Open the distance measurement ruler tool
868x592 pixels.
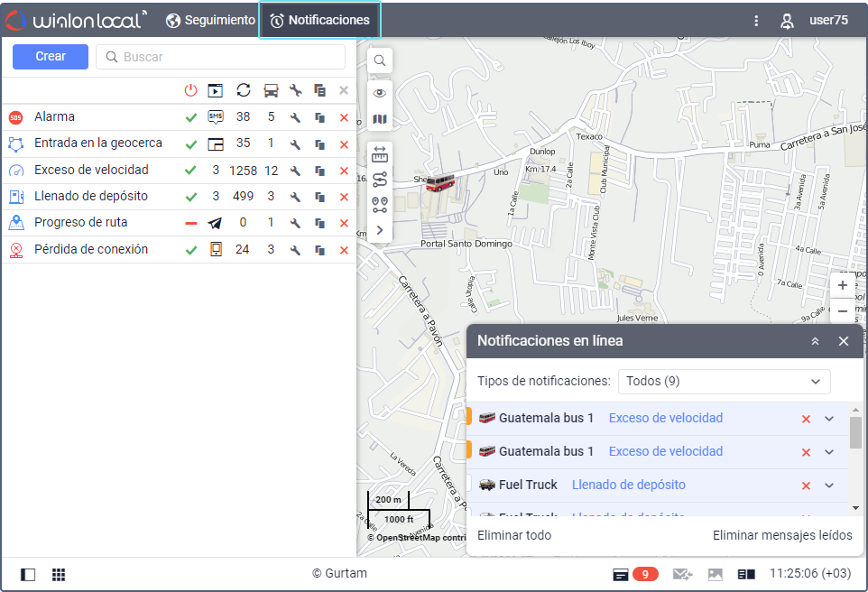pyautogui.click(x=380, y=155)
